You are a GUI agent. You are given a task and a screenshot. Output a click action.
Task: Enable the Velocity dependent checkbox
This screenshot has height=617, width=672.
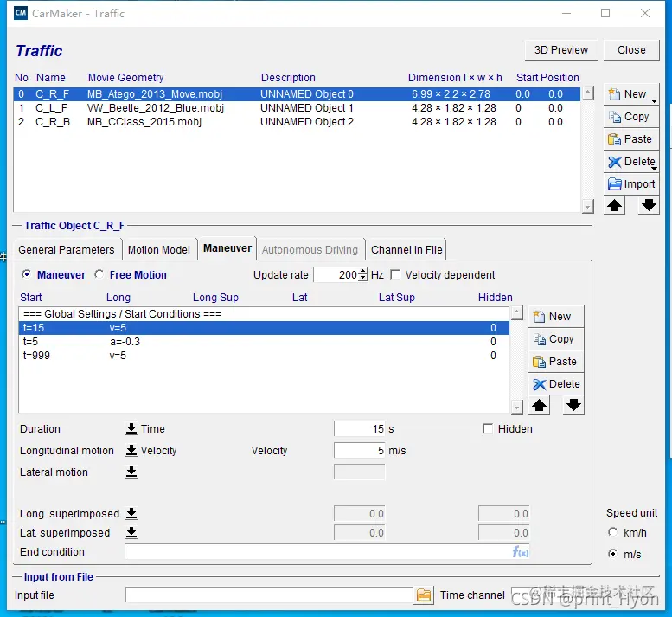[x=395, y=274]
